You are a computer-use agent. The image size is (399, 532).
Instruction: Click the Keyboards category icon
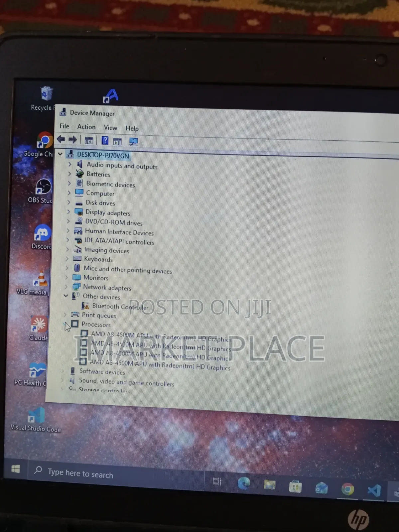tap(77, 258)
